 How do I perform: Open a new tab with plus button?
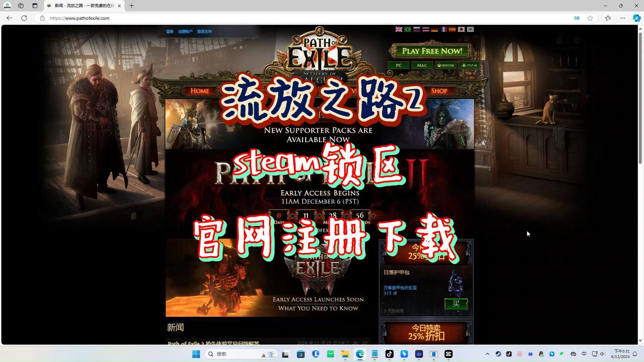pyautogui.click(x=131, y=6)
